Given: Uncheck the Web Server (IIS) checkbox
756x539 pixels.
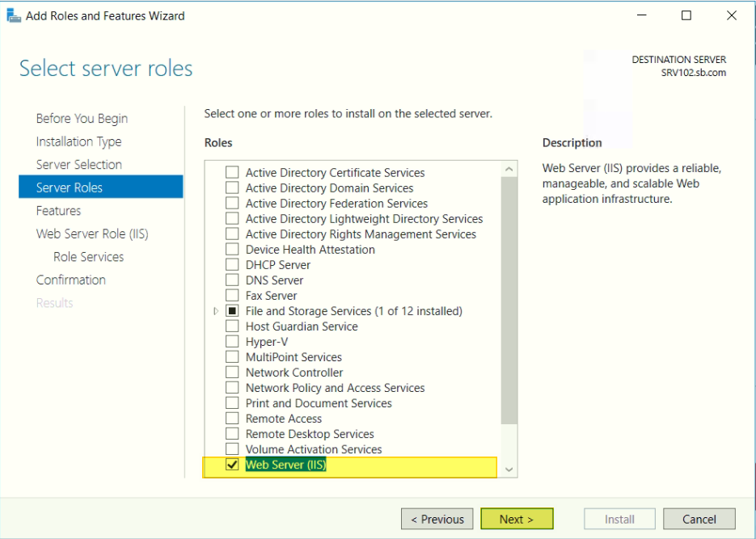Looking at the screenshot, I should (232, 465).
